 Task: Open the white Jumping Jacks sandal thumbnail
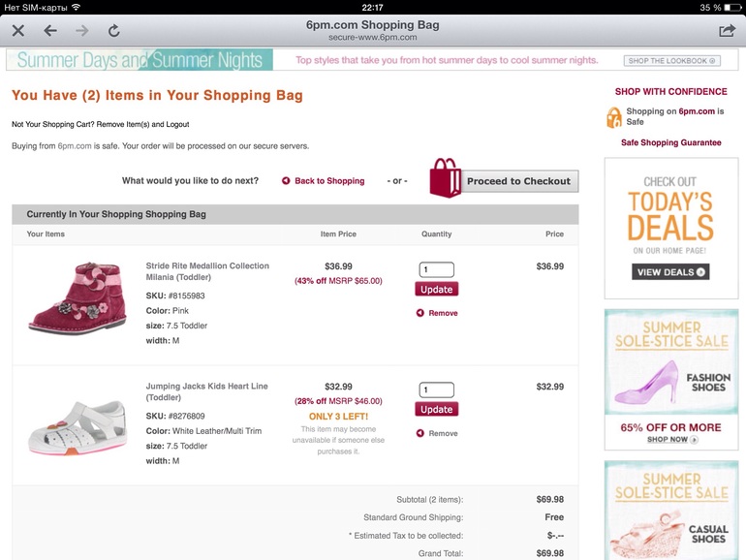(78, 427)
